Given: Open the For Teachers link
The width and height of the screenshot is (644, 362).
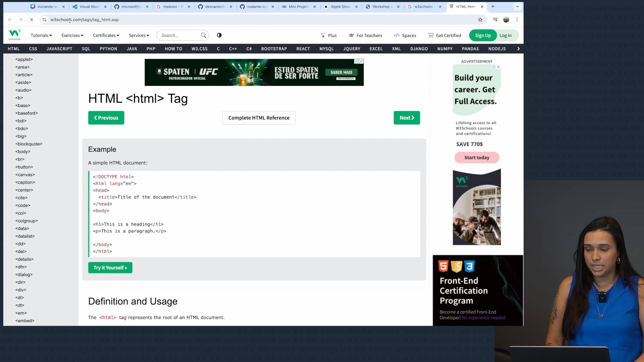Looking at the screenshot, I should (x=365, y=35).
